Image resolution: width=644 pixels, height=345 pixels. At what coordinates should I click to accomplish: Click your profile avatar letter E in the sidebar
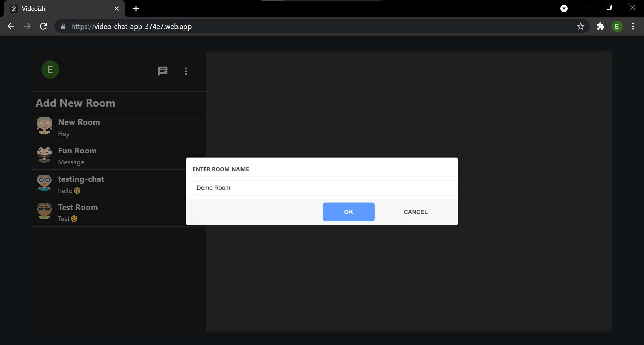point(50,69)
